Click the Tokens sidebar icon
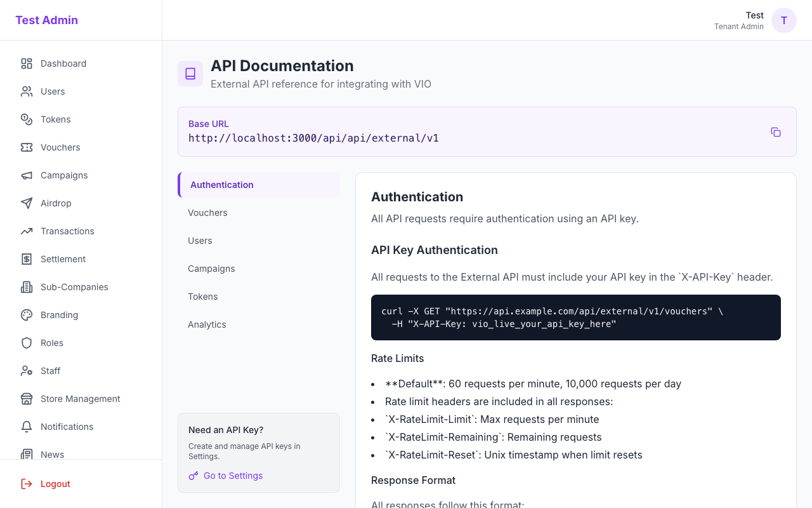This screenshot has width=812, height=508. coord(26,119)
